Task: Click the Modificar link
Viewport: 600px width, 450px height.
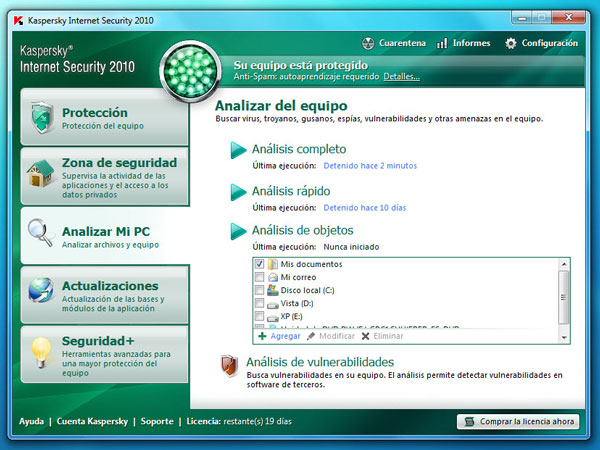Action: pos(337,336)
